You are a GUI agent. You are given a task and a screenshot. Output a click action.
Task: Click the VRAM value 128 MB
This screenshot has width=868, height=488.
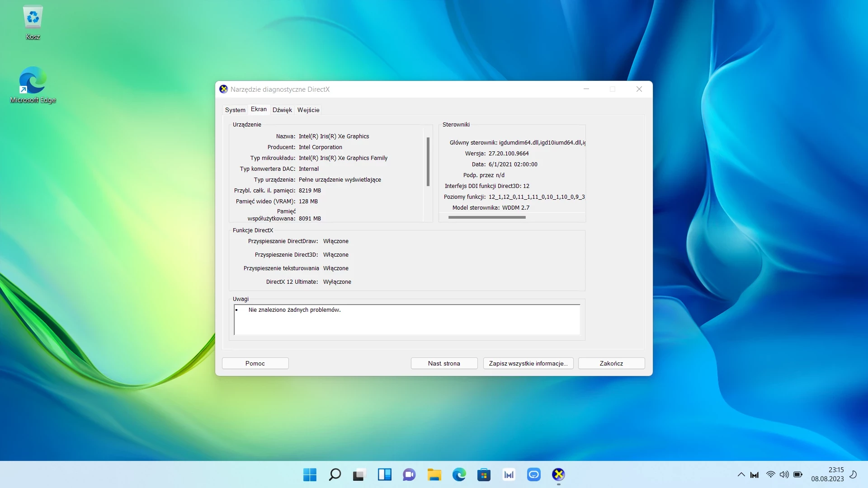point(308,202)
